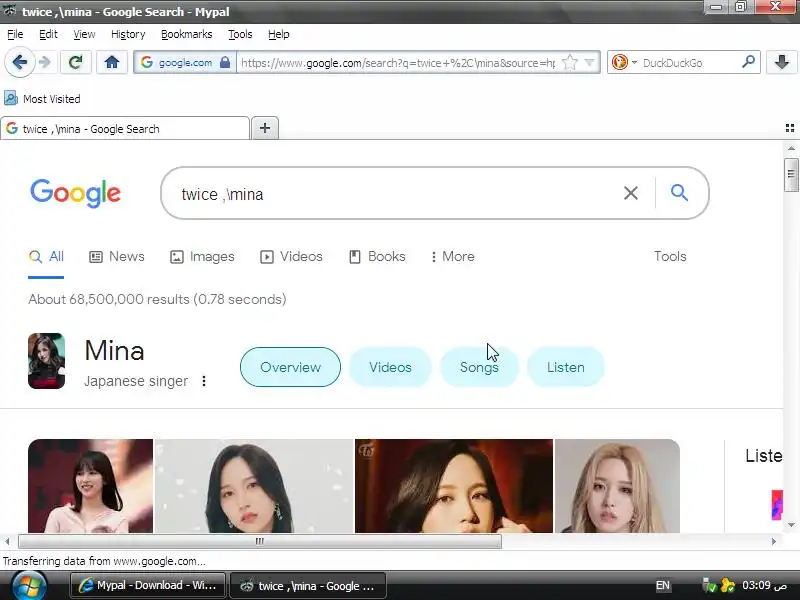This screenshot has height=600, width=800.
Task: Switch to twice ,\mina Google taskbar item
Action: coord(308,585)
